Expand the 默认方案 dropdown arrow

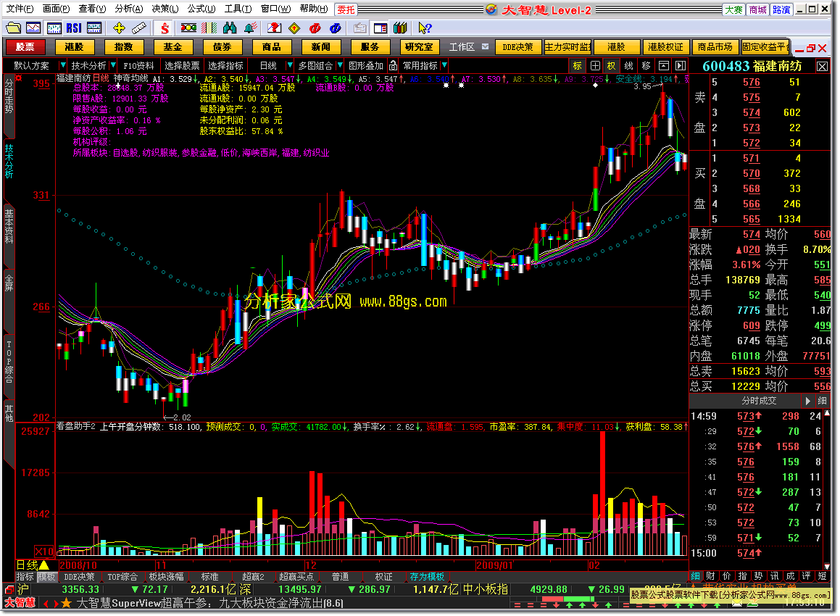click(62, 65)
